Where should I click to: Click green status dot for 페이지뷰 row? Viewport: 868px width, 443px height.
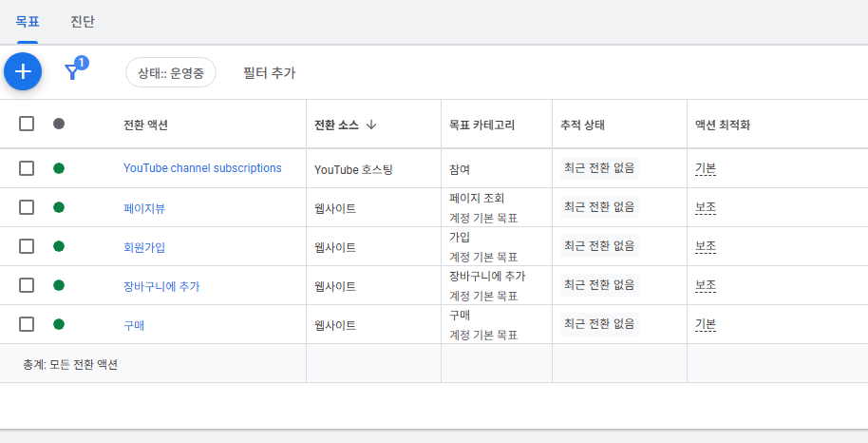59,207
